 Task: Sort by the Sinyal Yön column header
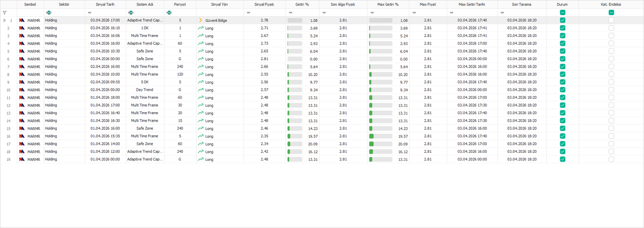click(x=220, y=4)
